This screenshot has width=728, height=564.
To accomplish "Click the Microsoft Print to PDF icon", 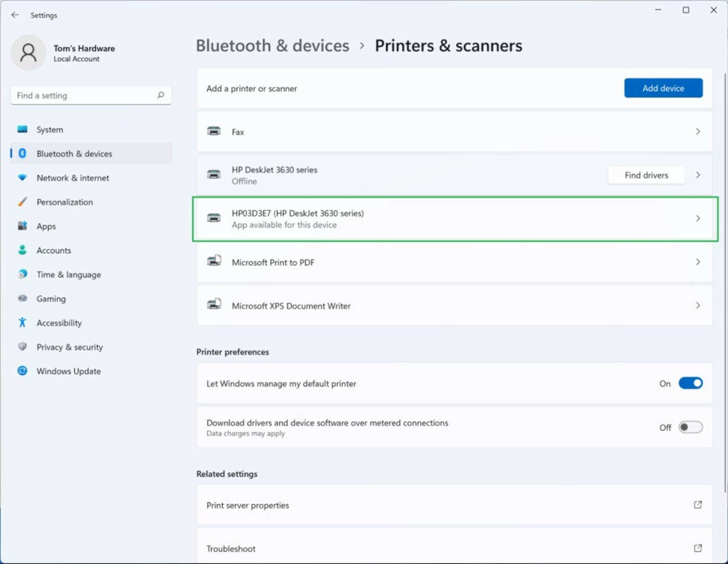I will pos(214,262).
